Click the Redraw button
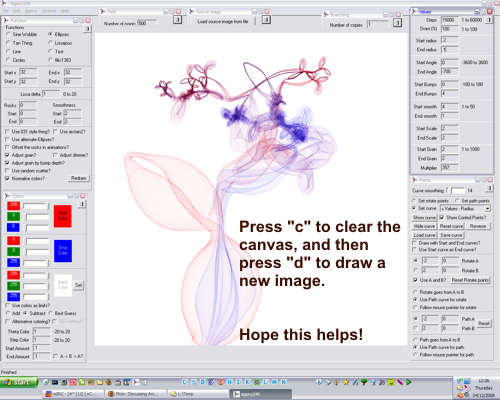The height and width of the screenshot is (400, 500). 78,178
